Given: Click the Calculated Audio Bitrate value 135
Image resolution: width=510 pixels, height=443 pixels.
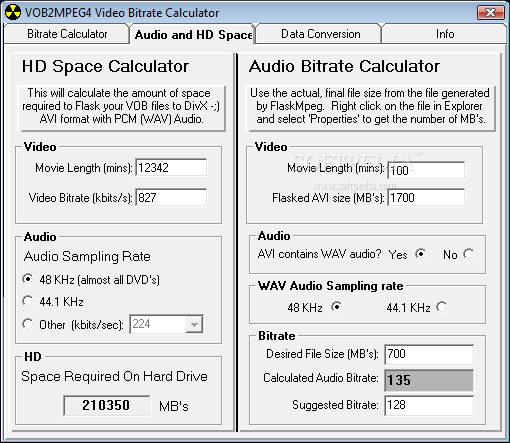Looking at the screenshot, I should pos(429,380).
